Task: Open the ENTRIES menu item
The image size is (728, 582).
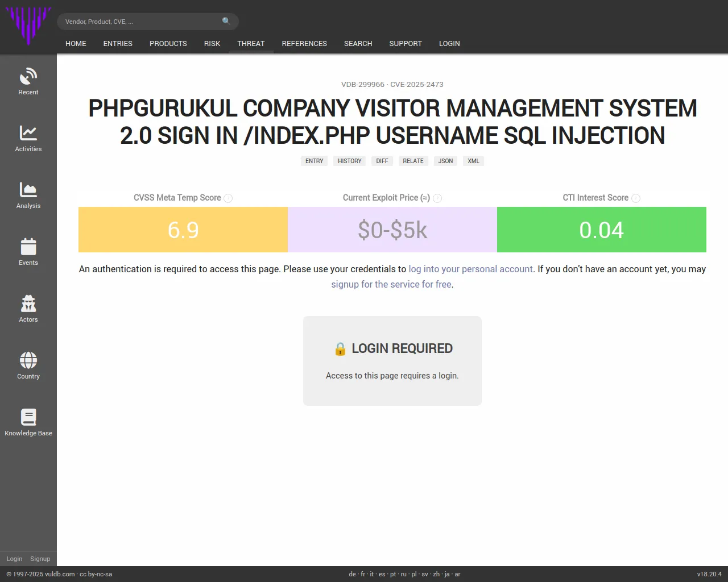Action: tap(118, 44)
